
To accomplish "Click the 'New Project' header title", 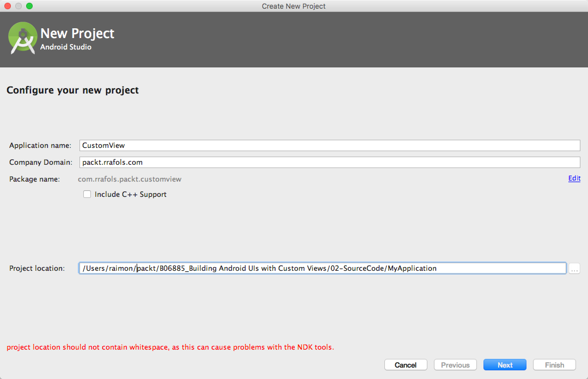I will (x=77, y=34).
